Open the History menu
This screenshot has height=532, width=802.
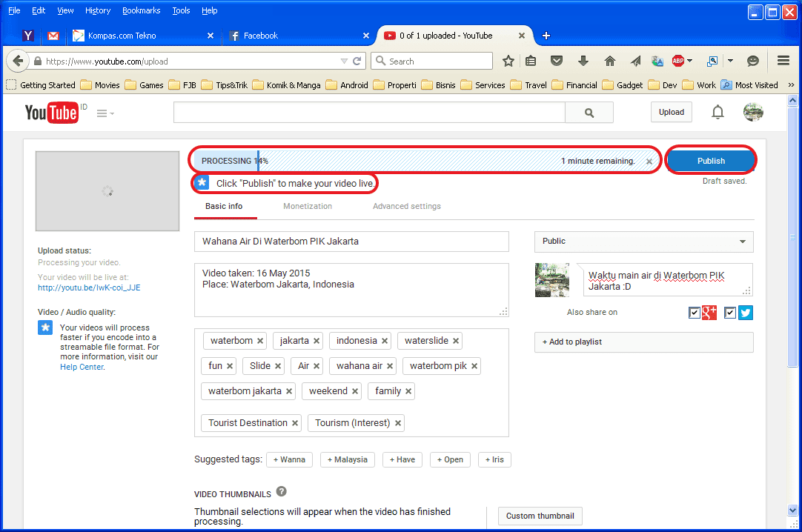pos(98,10)
